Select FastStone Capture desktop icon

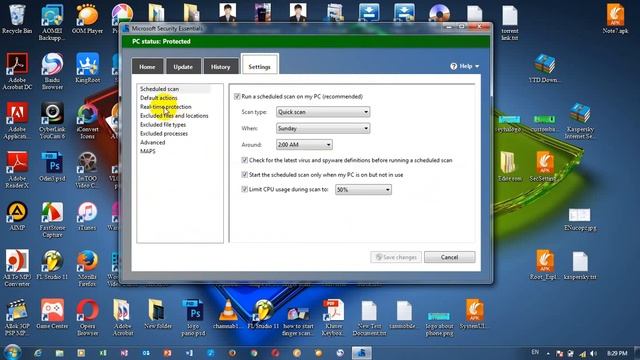[52, 220]
